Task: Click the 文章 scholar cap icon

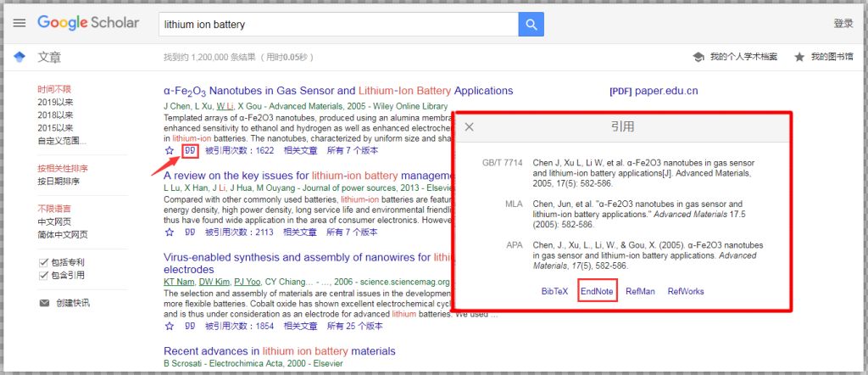Action: coord(19,57)
